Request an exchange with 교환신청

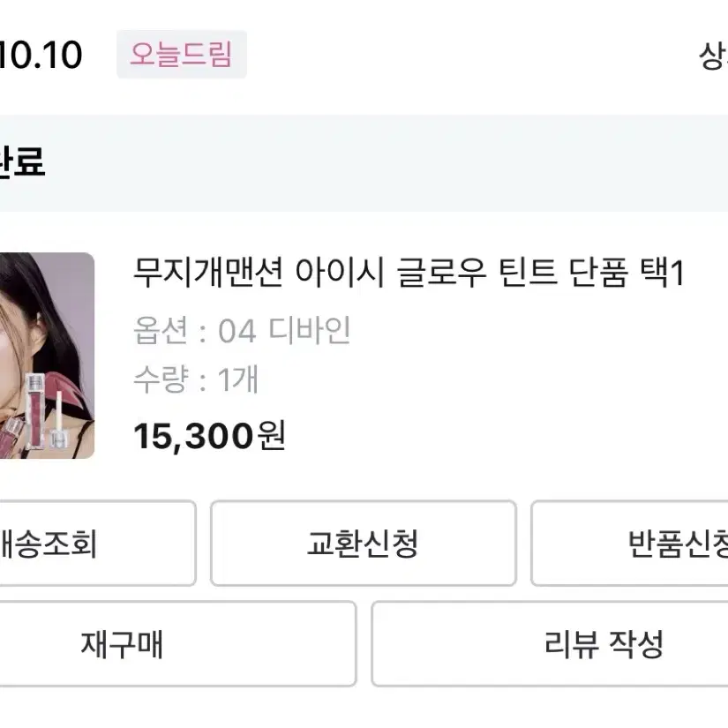(363, 543)
